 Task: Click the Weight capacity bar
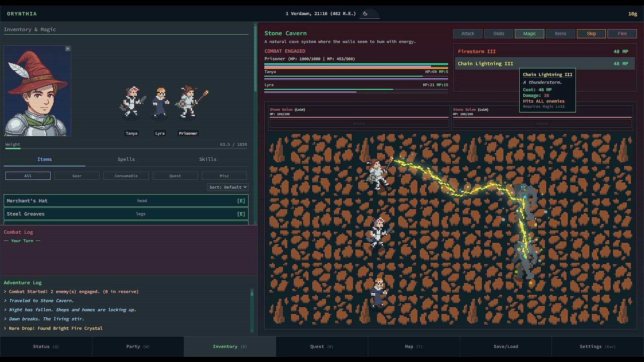(126, 148)
